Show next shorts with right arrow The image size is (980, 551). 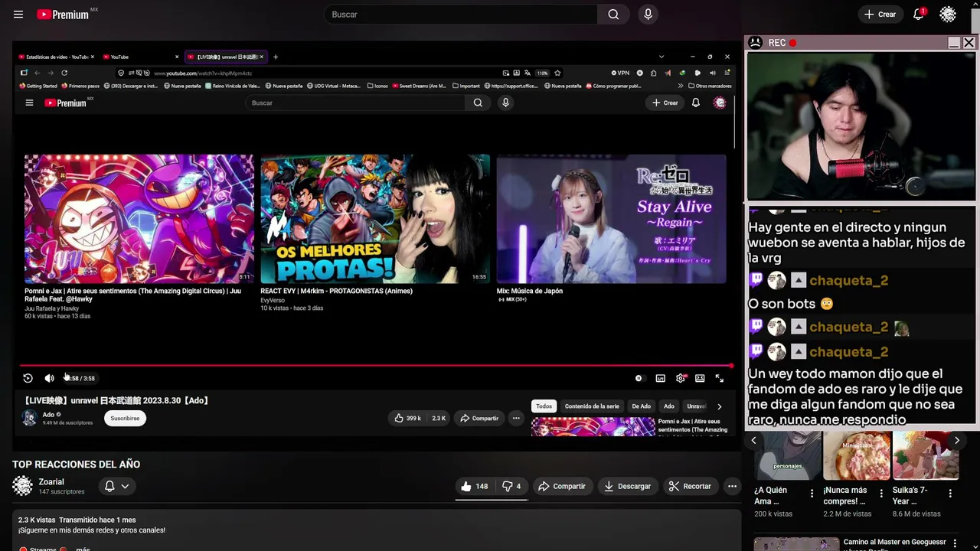[956, 441]
